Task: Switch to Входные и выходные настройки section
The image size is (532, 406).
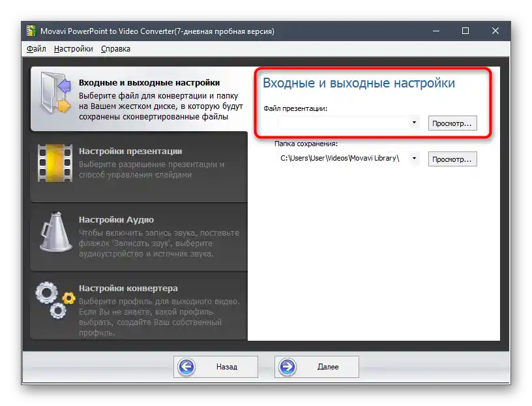Action: click(x=139, y=99)
